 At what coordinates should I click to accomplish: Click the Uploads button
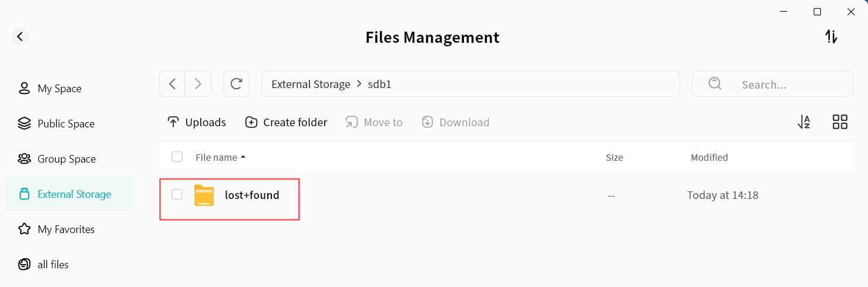[x=197, y=122]
